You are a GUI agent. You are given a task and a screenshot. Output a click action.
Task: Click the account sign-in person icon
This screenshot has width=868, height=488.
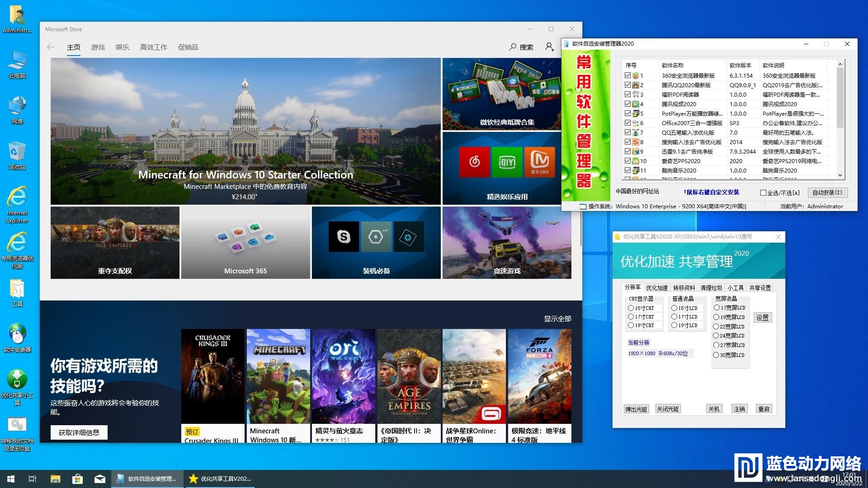click(549, 47)
